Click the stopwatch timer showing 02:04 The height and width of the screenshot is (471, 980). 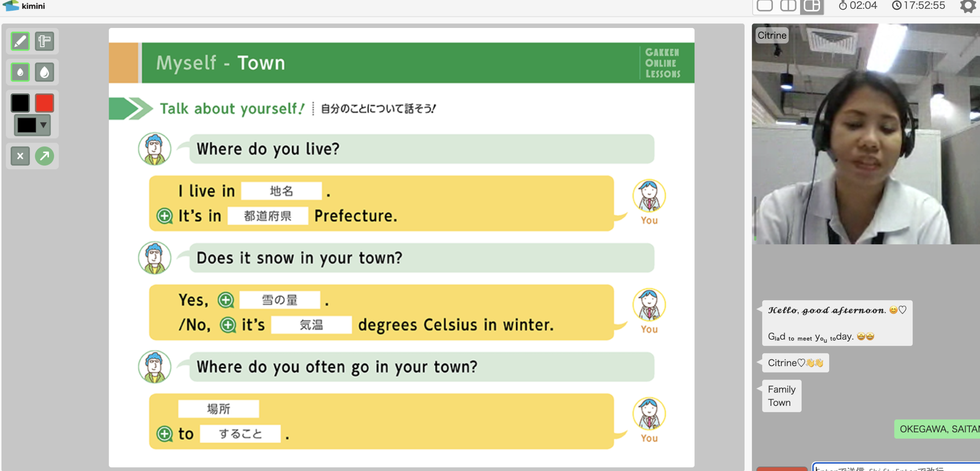(x=857, y=6)
